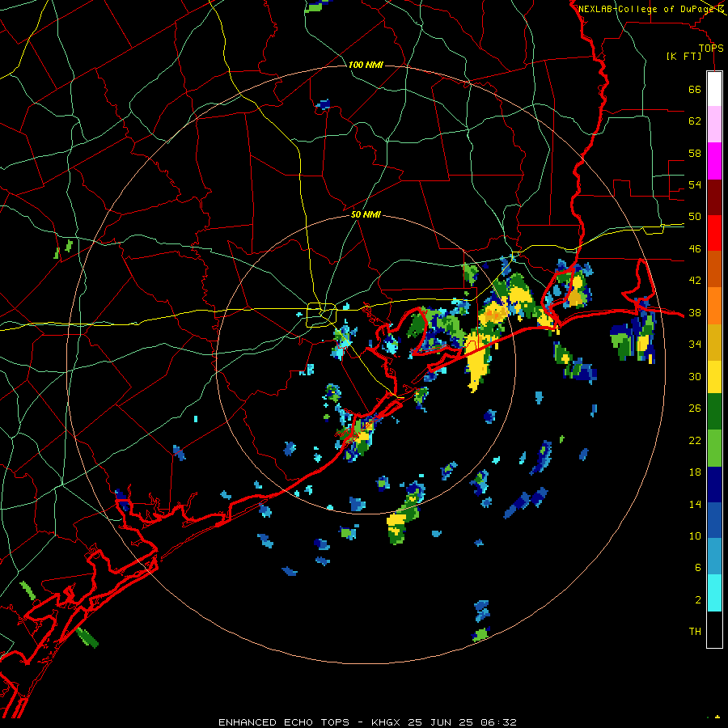Select the TH threshold label

click(x=695, y=631)
